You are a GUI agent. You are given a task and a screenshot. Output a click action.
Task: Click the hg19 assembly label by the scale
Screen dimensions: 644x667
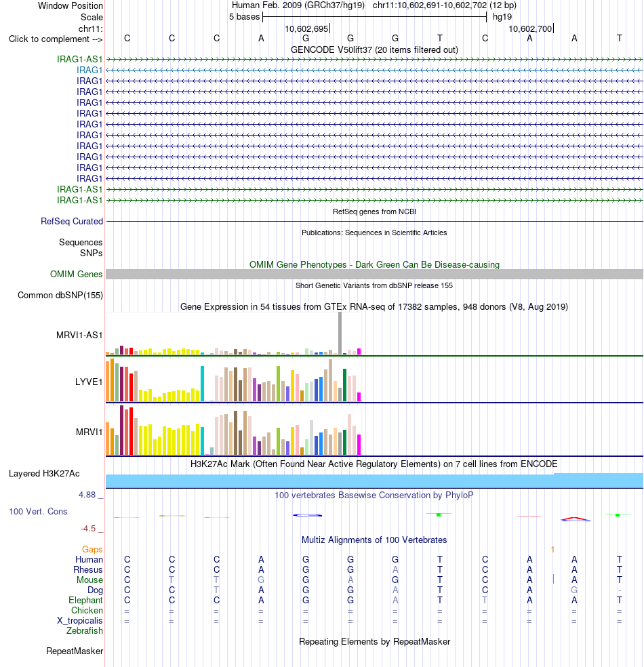point(502,17)
